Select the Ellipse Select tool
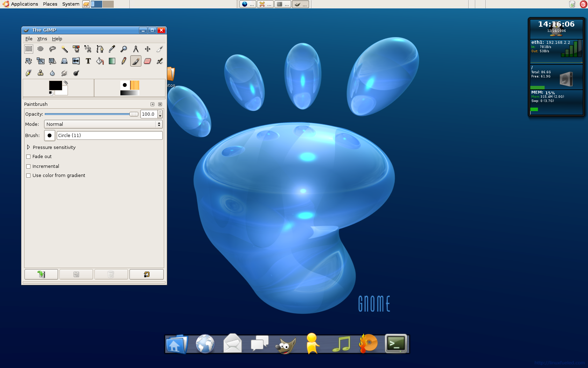588x368 pixels. point(41,49)
